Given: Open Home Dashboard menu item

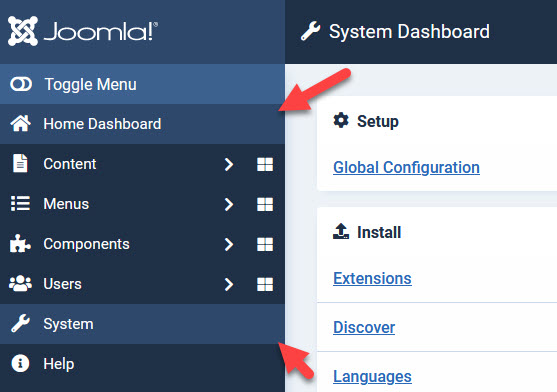Looking at the screenshot, I should pyautogui.click(x=142, y=124).
